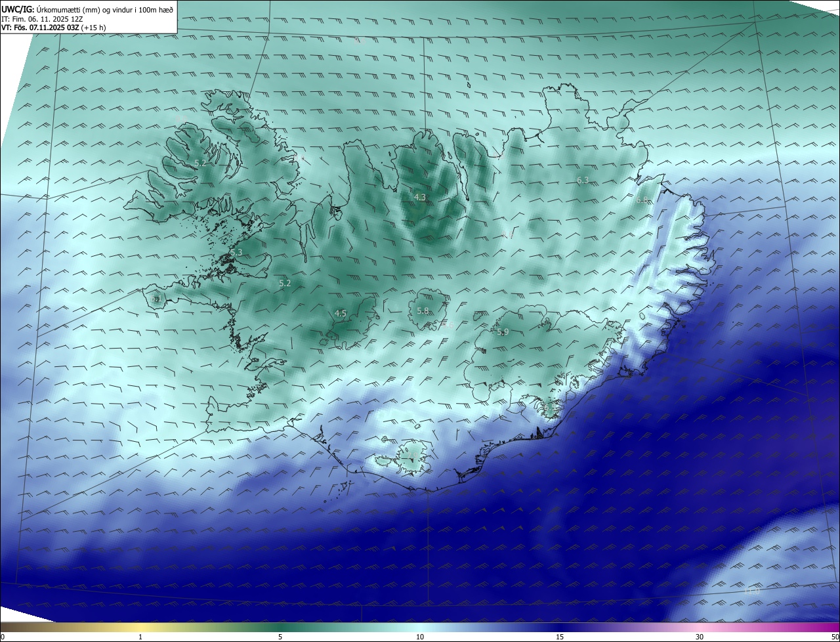
Task: Click the 5.9 value on the large southeast glacier
Action: point(503,332)
